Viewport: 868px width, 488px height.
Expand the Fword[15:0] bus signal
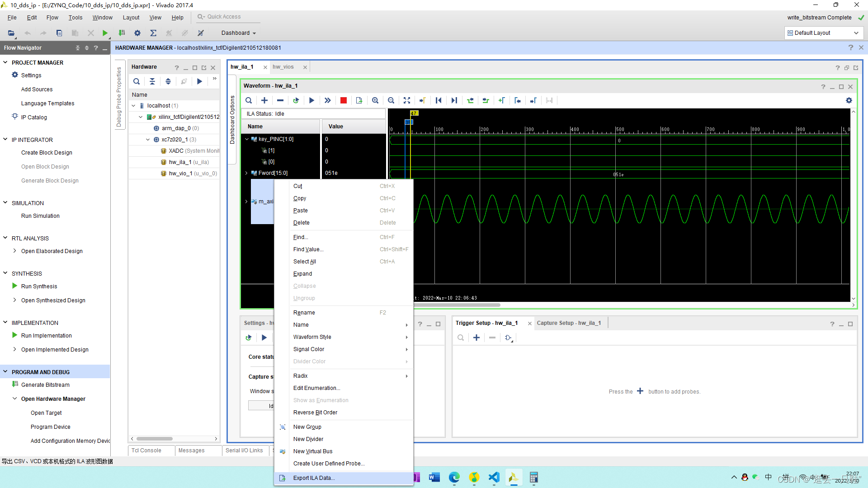point(247,173)
